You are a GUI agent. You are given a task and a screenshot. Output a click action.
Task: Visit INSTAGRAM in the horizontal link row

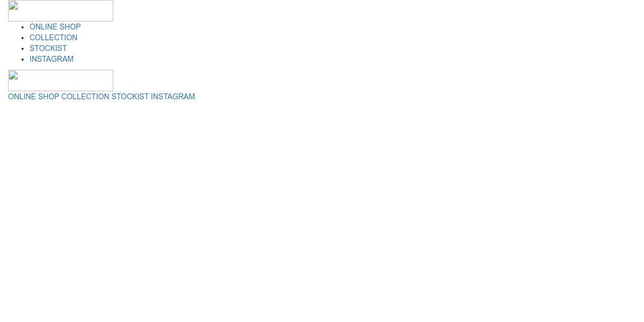[x=173, y=97]
